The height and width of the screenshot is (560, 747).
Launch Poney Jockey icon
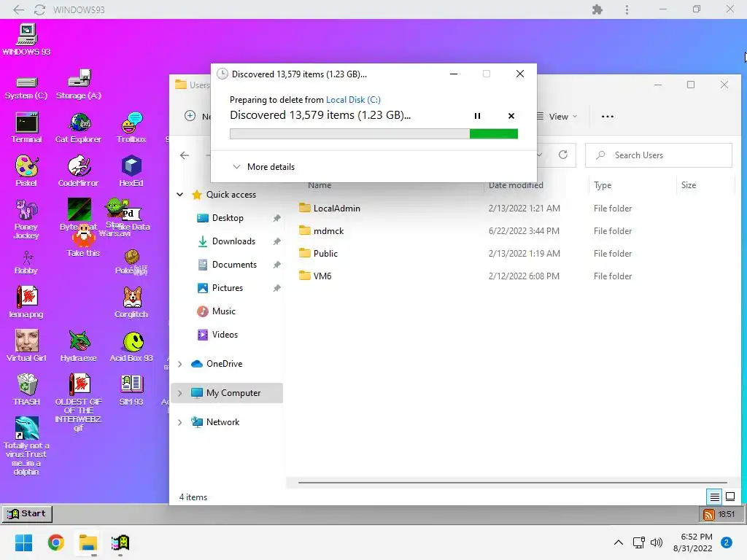pos(27,219)
